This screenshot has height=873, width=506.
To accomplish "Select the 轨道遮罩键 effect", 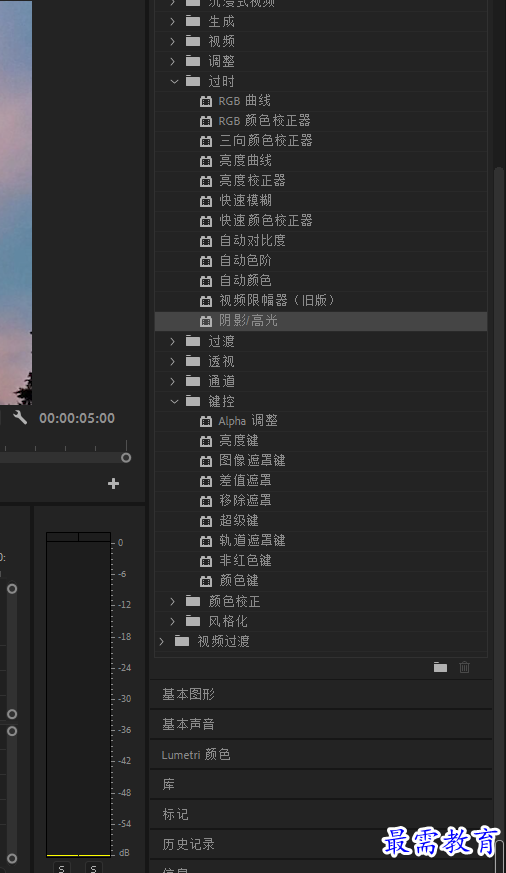I will click(250, 542).
